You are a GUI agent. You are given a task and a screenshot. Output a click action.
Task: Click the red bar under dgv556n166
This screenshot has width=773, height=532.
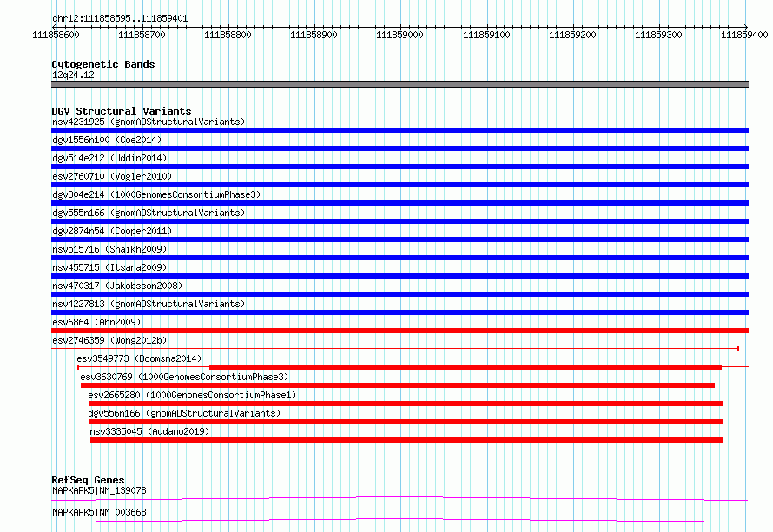pyautogui.click(x=406, y=422)
